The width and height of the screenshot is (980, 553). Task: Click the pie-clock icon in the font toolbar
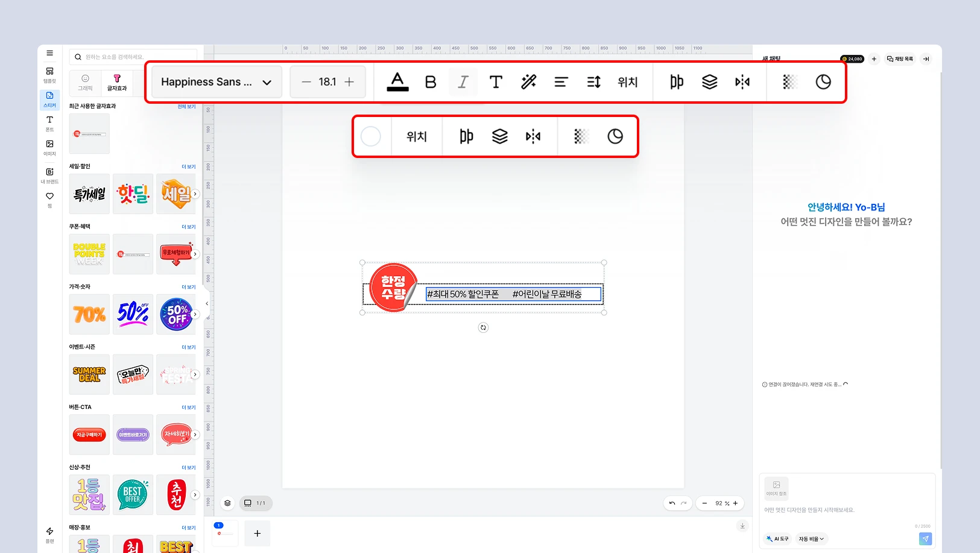tap(823, 82)
